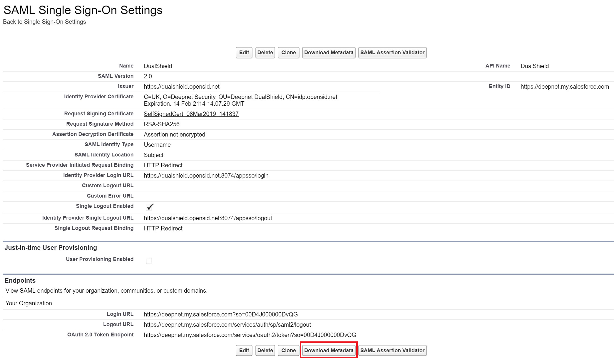Screen dimensions: 614x364
Task: Click the Entity ID salesforce URL text
Action: 565,87
